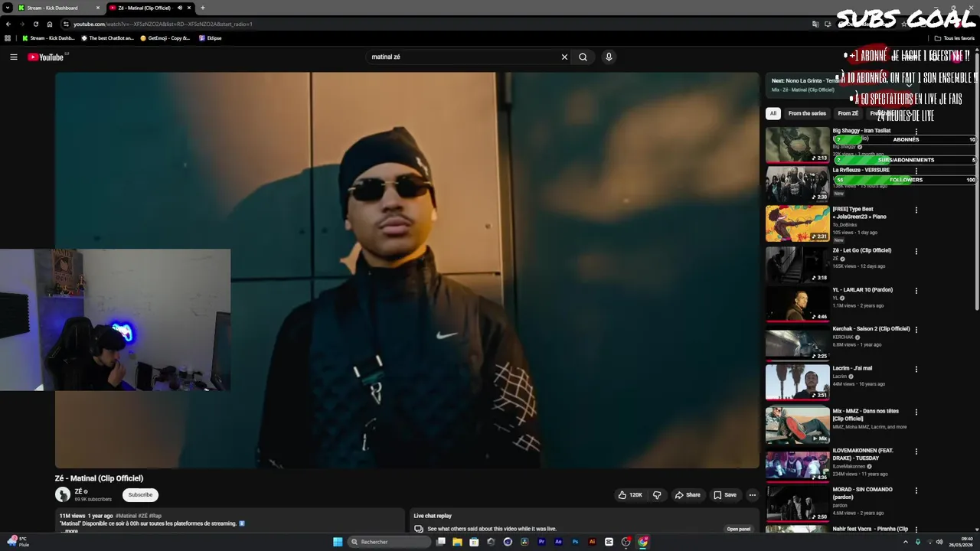
Task: Open the three-dot more actions menu below the video
Action: click(752, 495)
